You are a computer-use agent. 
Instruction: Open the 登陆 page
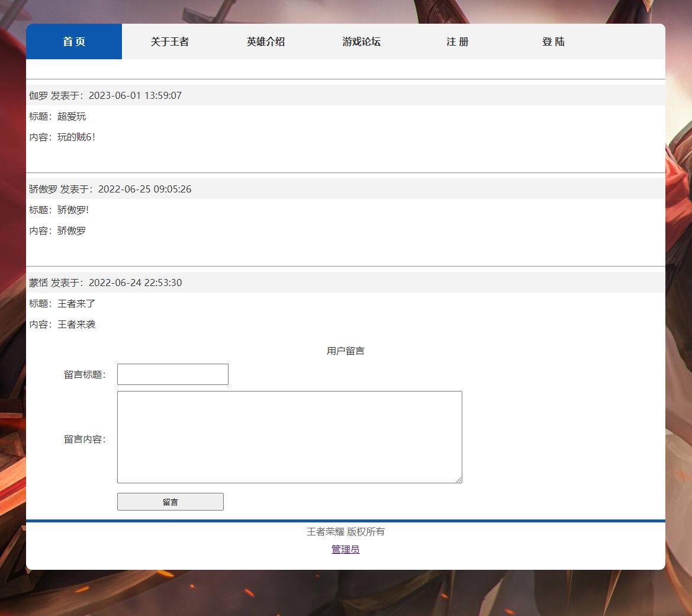click(553, 41)
